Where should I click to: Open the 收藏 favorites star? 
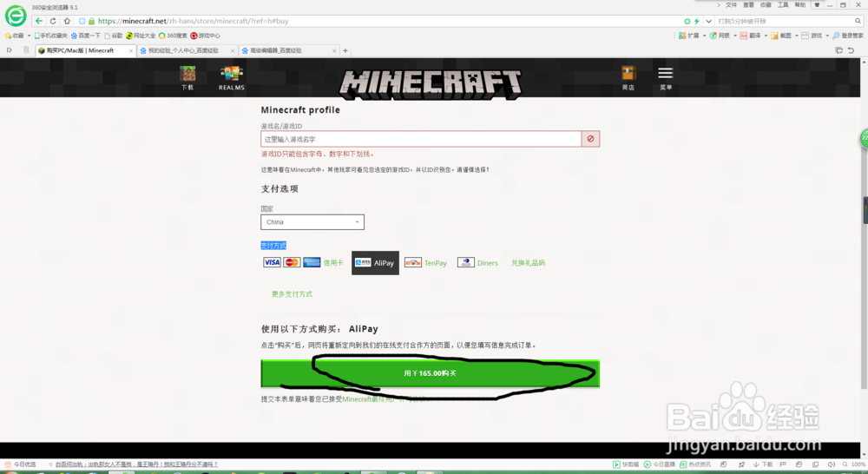point(15,36)
